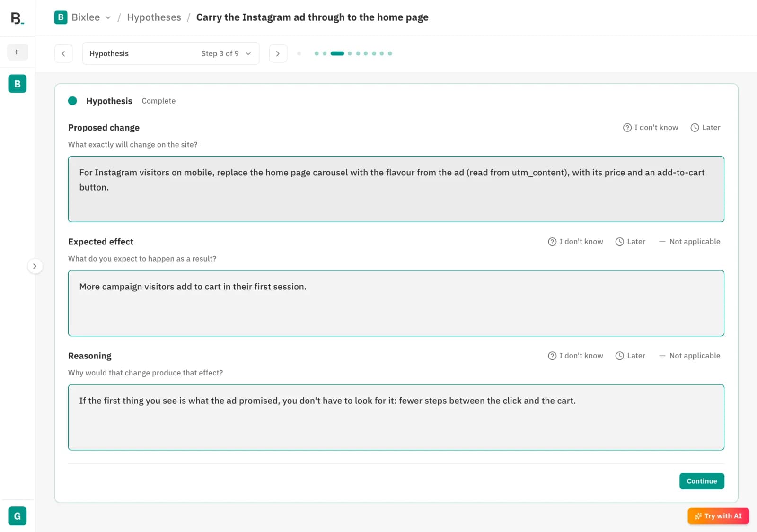Mark Proposed change as I don't know
757x532 pixels.
point(651,128)
